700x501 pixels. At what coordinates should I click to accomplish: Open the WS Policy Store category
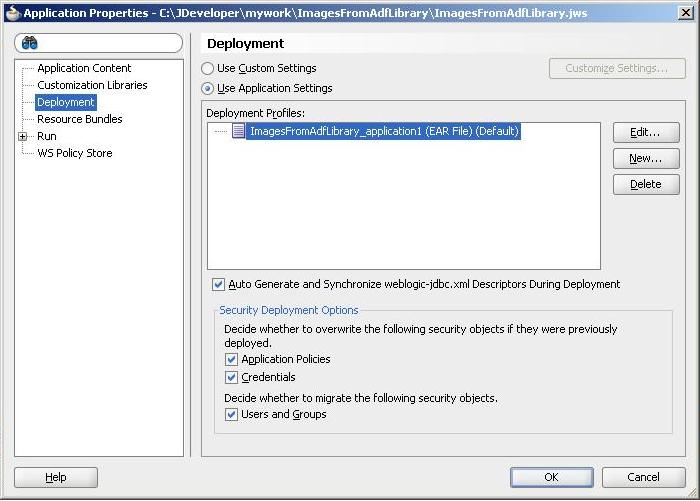pyautogui.click(x=75, y=153)
